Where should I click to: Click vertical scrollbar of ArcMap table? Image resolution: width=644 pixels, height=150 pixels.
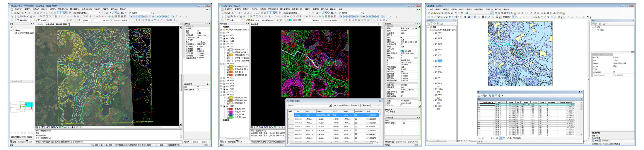581,119
